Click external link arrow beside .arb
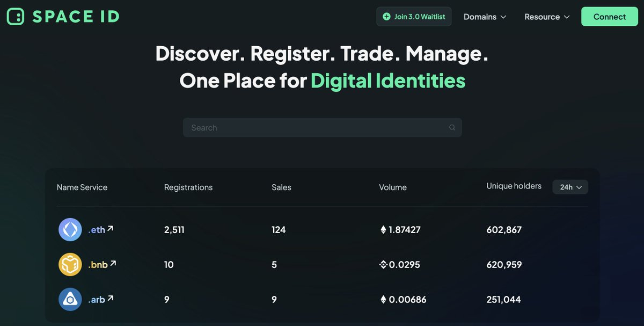The image size is (644, 326). 110,299
